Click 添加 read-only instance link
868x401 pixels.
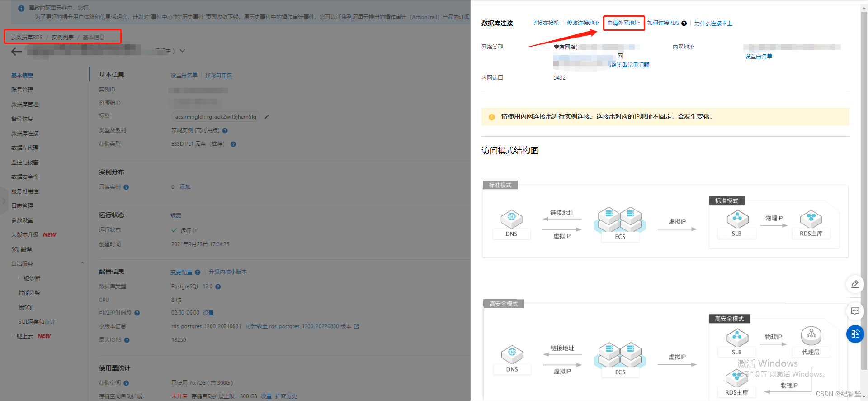point(185,187)
